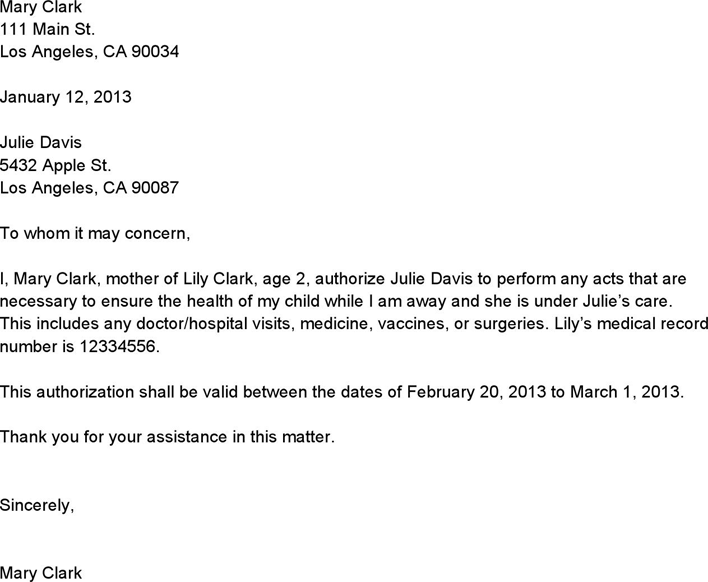
Task: Click the Thank you for your assistance line
Action: tap(167, 438)
